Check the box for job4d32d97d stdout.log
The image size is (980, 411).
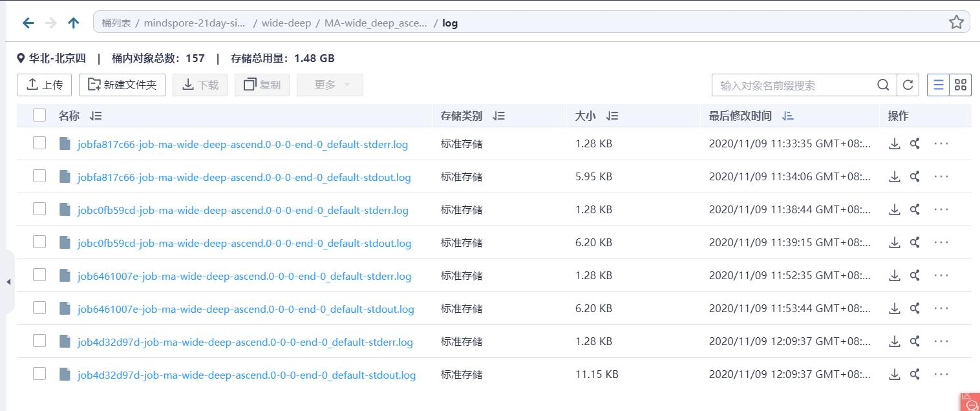point(39,374)
